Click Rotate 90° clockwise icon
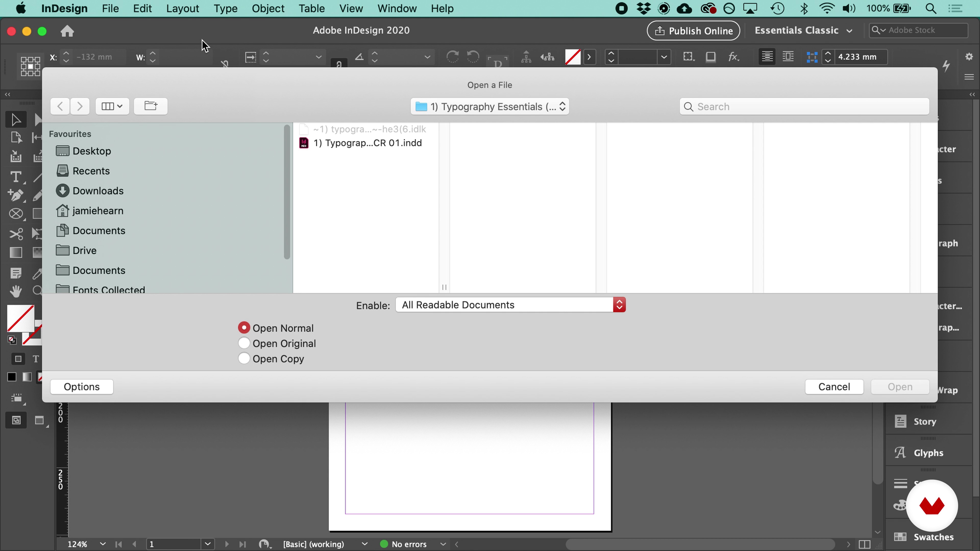The height and width of the screenshot is (551, 980). [x=452, y=57]
